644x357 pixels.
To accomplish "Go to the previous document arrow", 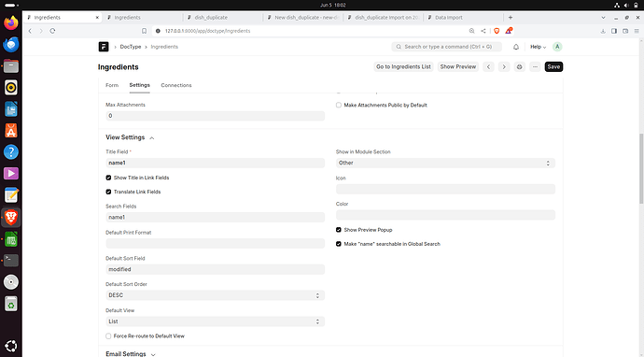I will point(488,66).
